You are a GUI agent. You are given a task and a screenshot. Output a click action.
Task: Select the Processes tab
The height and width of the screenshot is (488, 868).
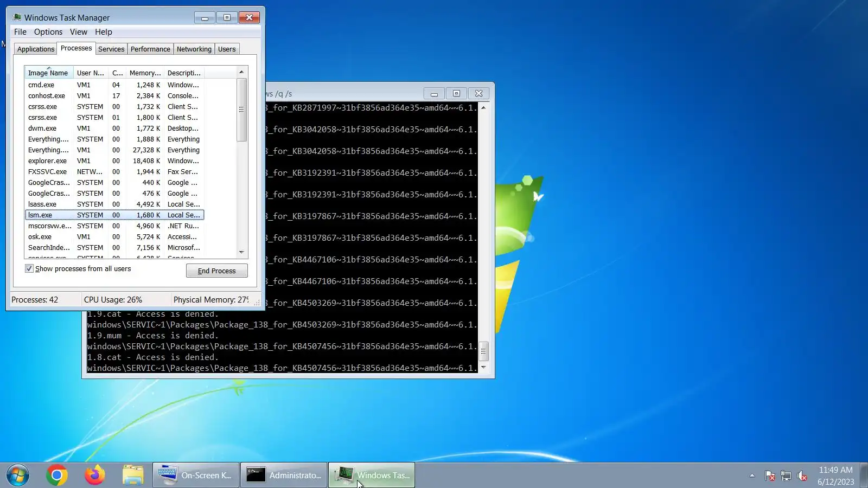[76, 48]
